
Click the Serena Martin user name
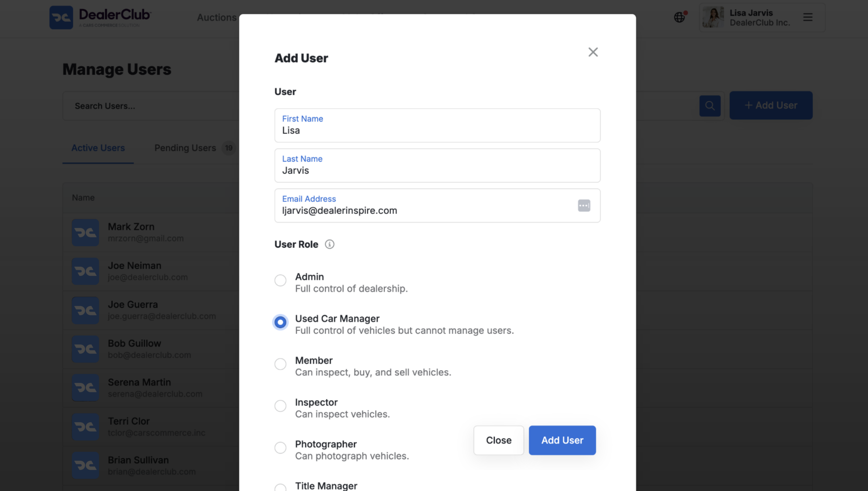click(139, 382)
